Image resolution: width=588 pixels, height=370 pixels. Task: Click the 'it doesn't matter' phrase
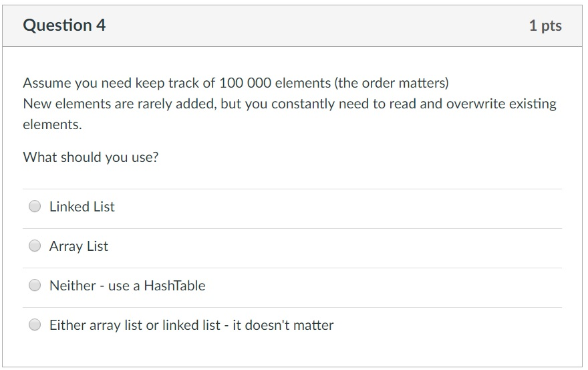[283, 325]
